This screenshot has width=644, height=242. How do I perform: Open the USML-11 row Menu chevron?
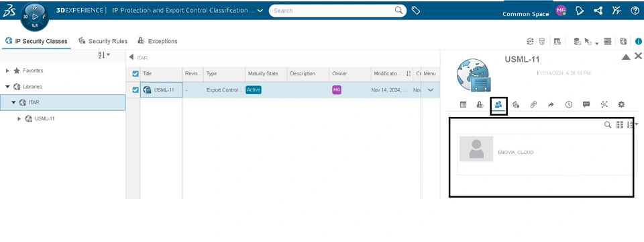click(x=431, y=89)
